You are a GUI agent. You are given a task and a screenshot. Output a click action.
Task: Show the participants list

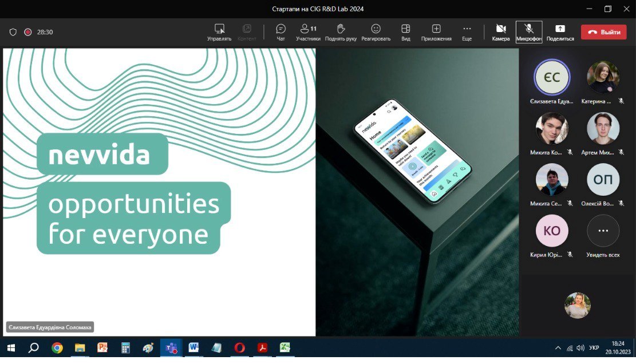click(x=308, y=32)
